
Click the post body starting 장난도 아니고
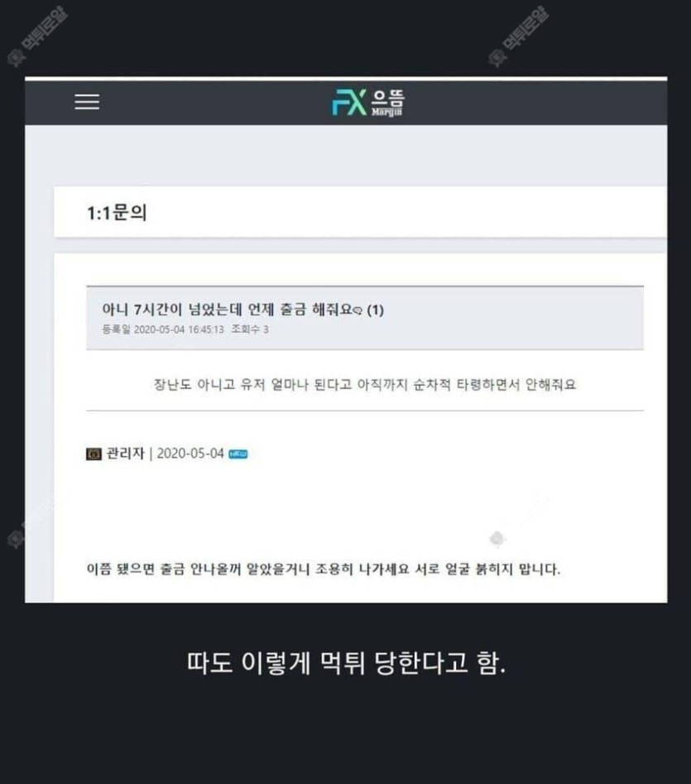pyautogui.click(x=365, y=384)
